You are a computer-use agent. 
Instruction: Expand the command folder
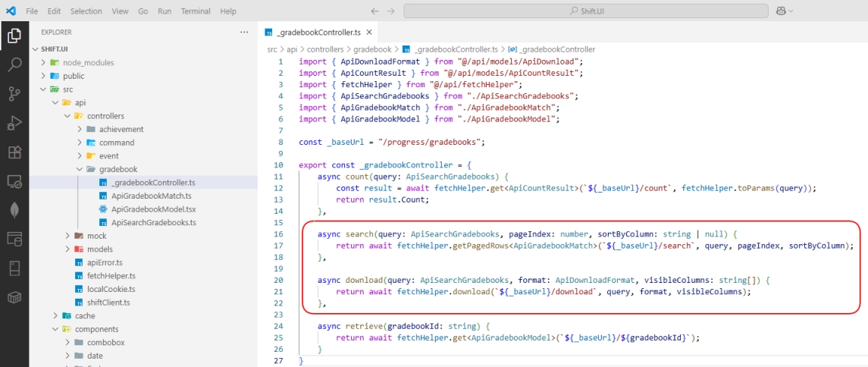pos(79,143)
